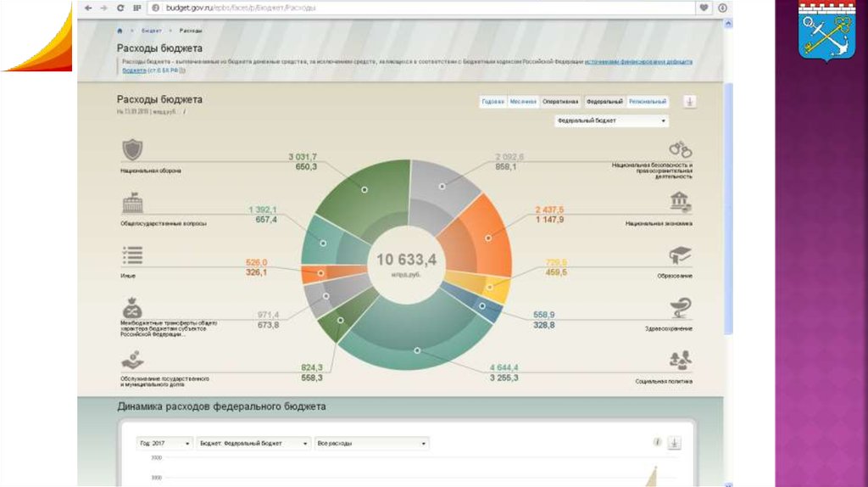This screenshot has height=487, width=868.
Task: Select the government building icon for Общегосударственные вопросы
Action: [x=132, y=204]
